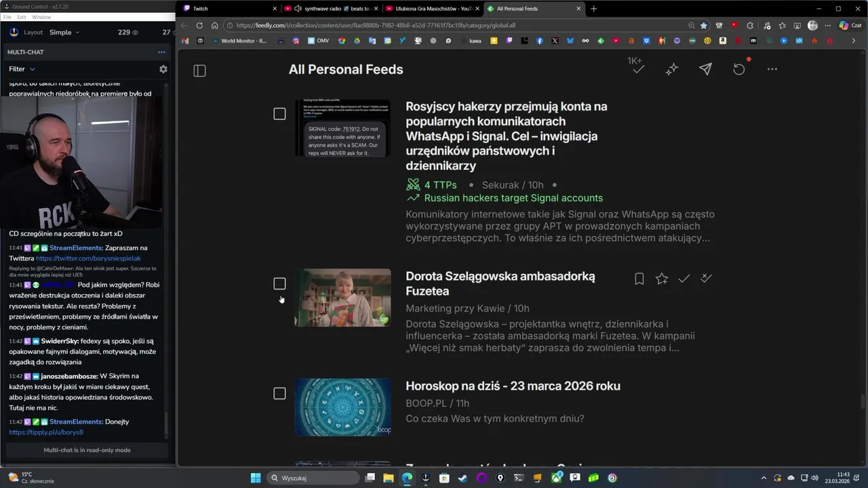Mark the Dorota Szelągowska article as read
The image size is (868, 488).
684,279
